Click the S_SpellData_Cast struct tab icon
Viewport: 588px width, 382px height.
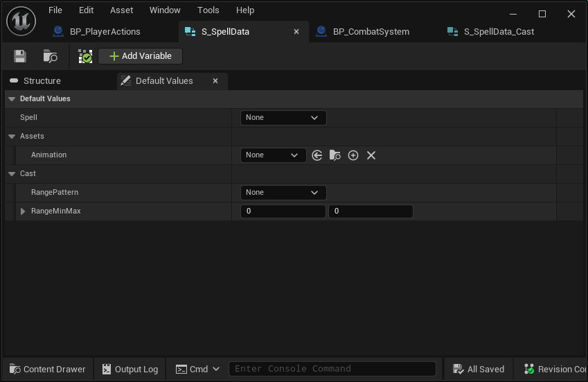point(453,31)
